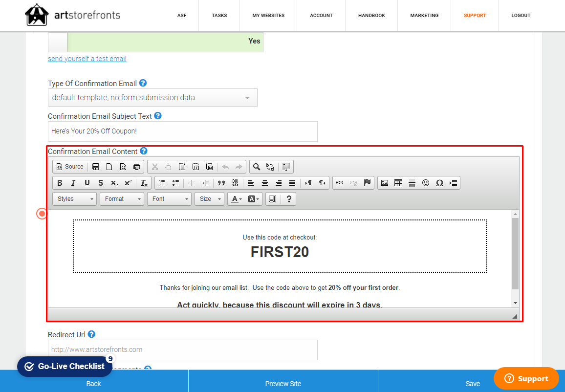Insert special character (Omega icon)
This screenshot has height=392, width=565.
(x=439, y=183)
